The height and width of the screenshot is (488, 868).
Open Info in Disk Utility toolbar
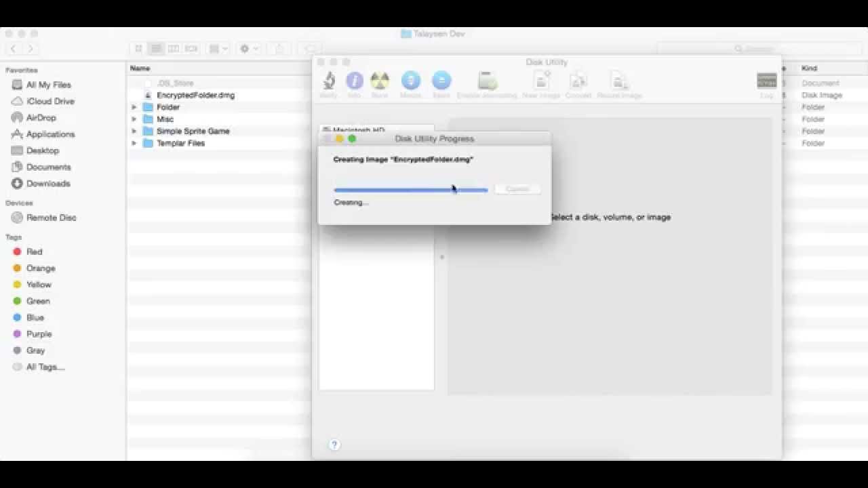point(354,81)
